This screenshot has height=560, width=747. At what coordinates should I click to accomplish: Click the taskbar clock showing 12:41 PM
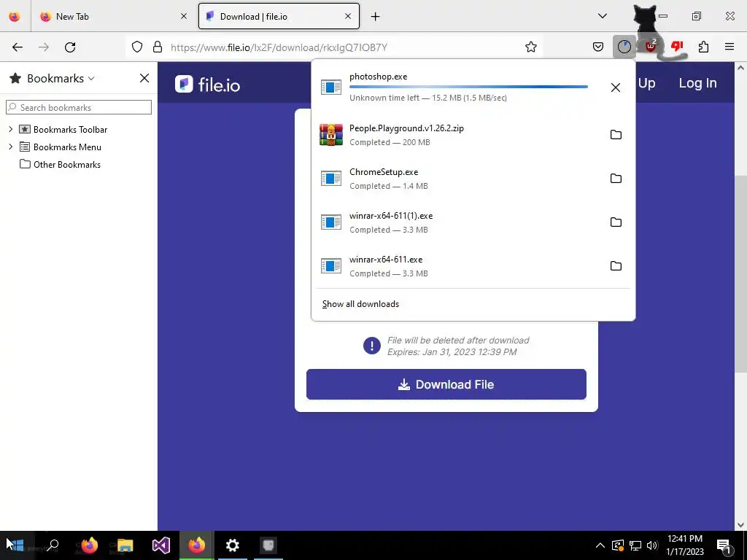point(684,545)
